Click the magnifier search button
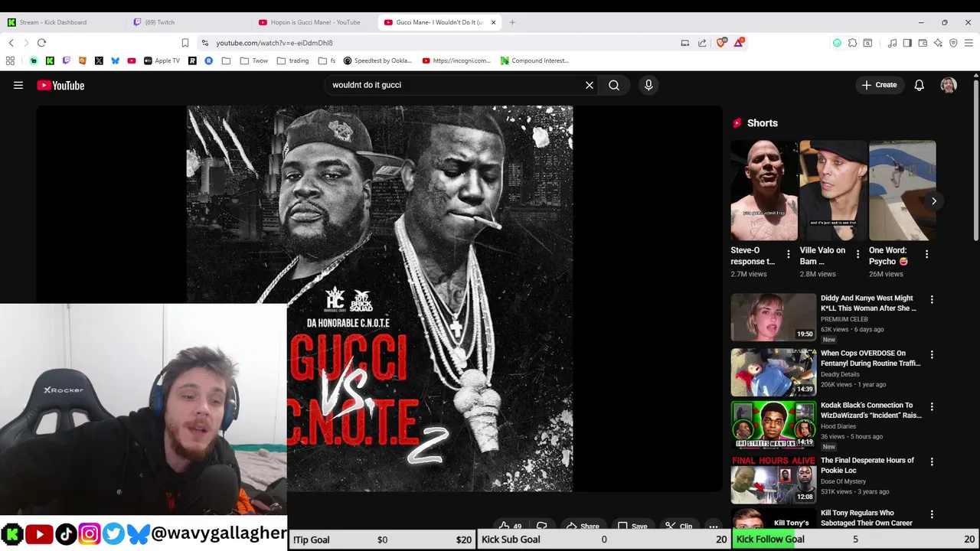Screen dimensions: 980x551 pyautogui.click(x=614, y=85)
